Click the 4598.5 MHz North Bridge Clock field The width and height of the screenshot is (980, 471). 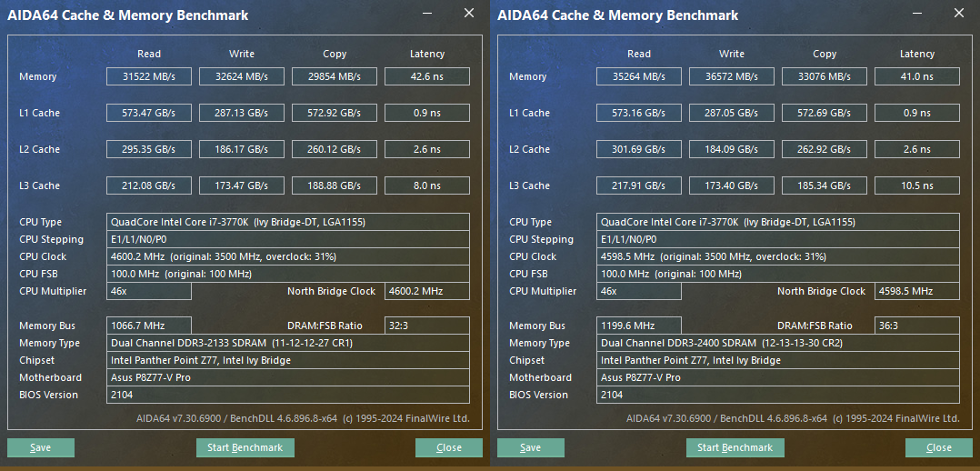[x=917, y=291]
